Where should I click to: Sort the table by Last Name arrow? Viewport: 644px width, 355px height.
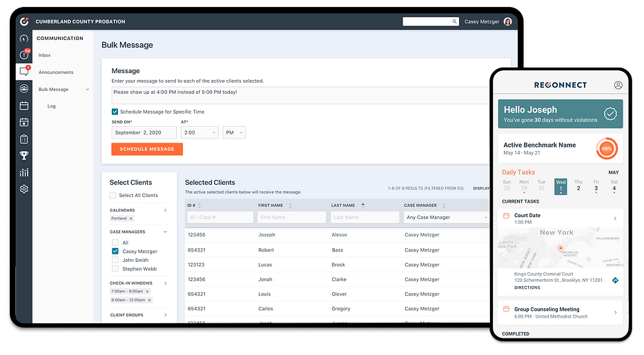pyautogui.click(x=362, y=205)
